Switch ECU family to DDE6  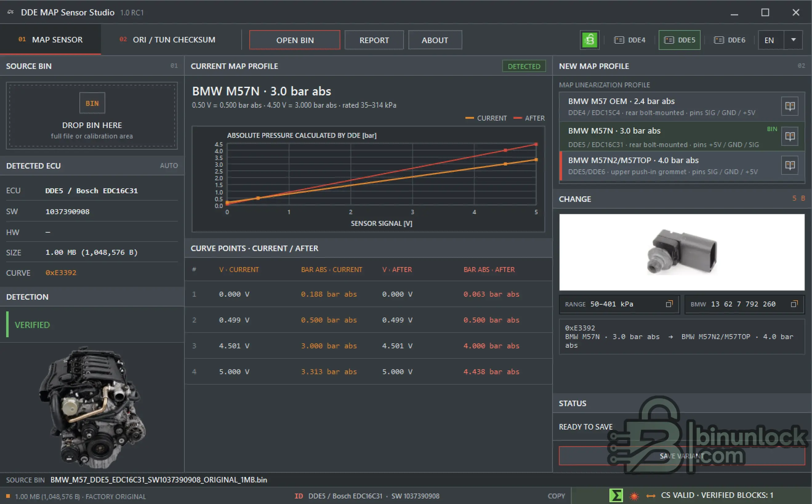click(729, 40)
